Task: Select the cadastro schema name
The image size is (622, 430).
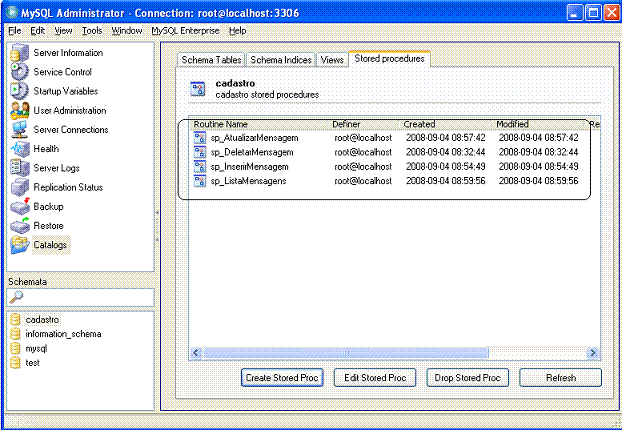Action: coord(42,320)
